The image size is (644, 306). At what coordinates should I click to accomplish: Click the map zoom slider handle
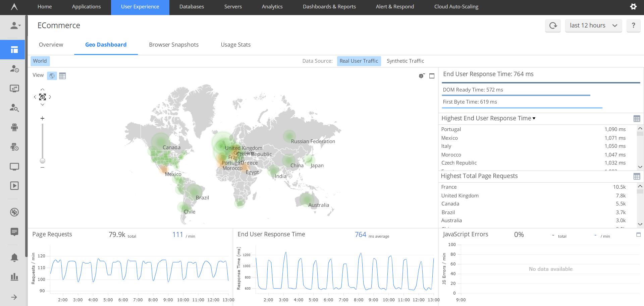pyautogui.click(x=43, y=161)
